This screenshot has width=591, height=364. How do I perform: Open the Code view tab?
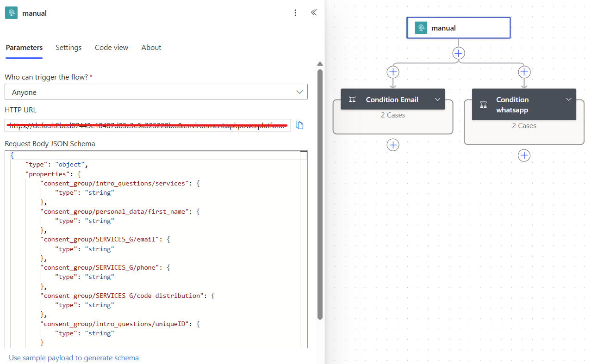point(112,48)
